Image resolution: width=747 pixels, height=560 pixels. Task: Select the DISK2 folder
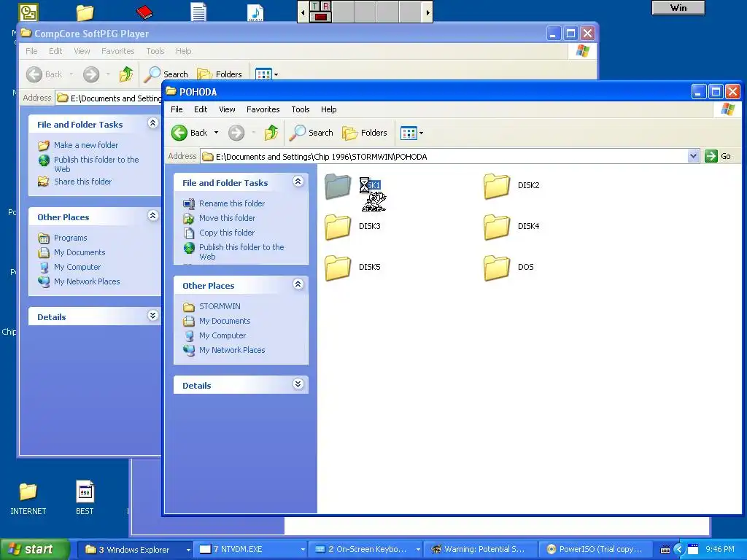pyautogui.click(x=511, y=186)
